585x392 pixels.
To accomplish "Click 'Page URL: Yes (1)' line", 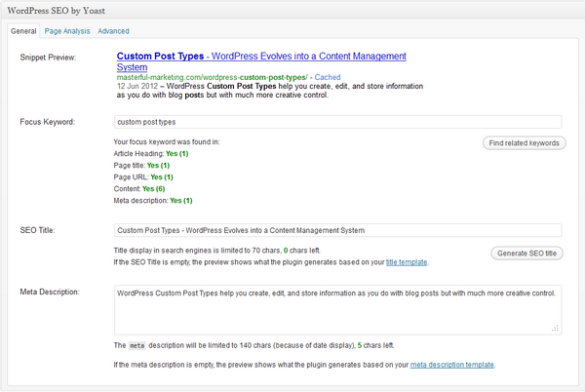I will pos(143,177).
